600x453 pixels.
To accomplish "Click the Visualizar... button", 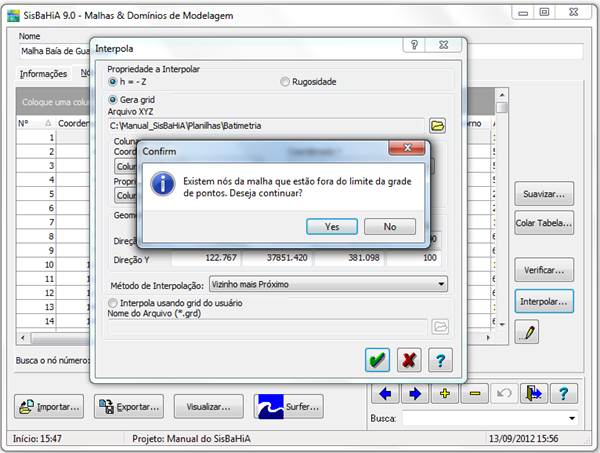I will tap(209, 407).
